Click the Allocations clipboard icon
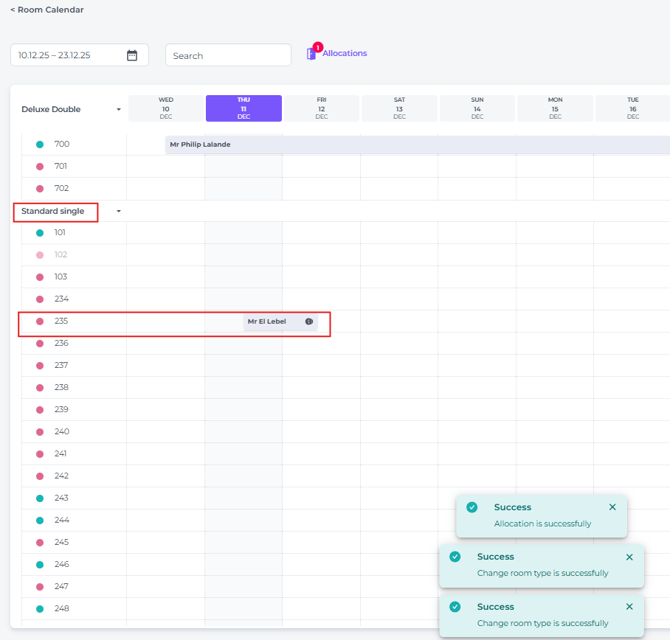The image size is (670, 640). 312,54
